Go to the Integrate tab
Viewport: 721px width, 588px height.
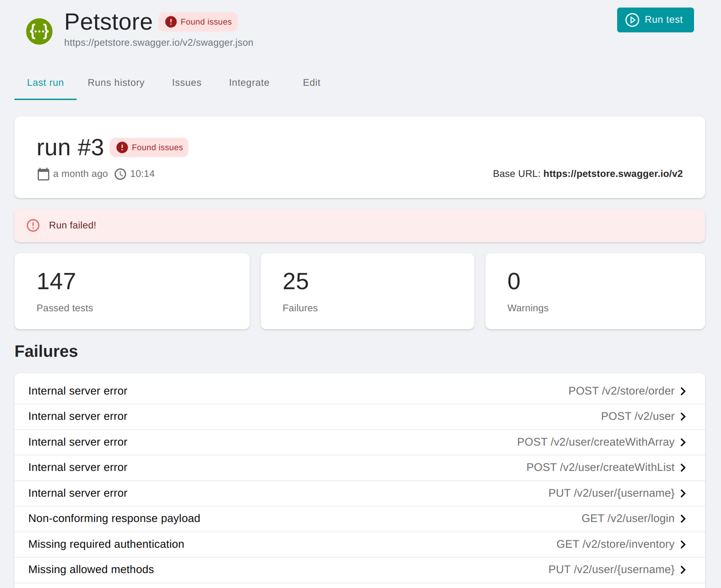[249, 83]
